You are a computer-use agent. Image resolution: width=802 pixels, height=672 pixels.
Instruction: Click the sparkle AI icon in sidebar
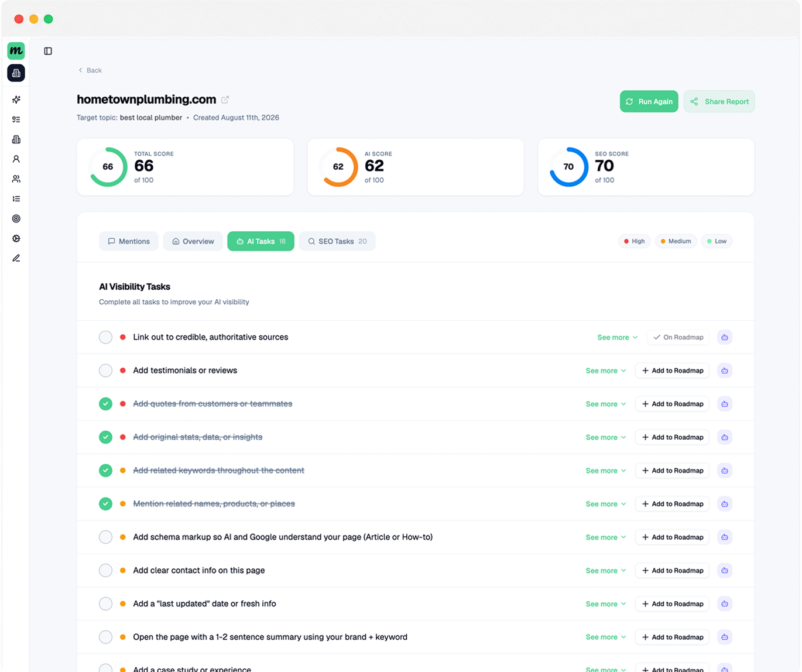pyautogui.click(x=16, y=100)
